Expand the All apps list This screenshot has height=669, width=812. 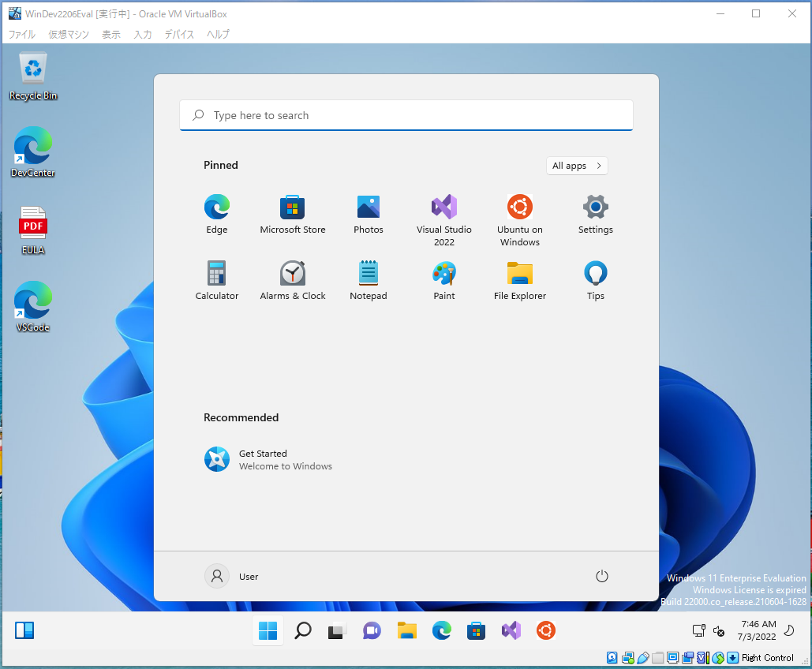tap(577, 166)
